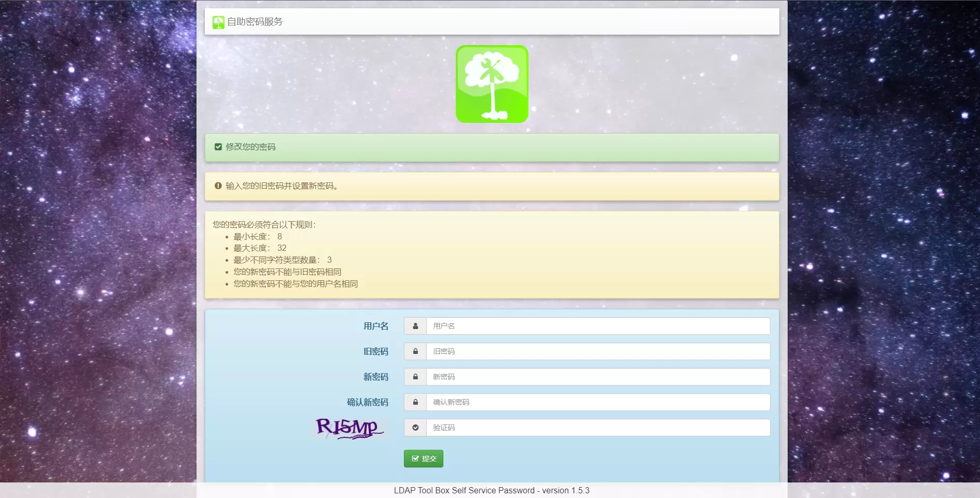Focus the 验证码 captcha input field

[597, 428]
